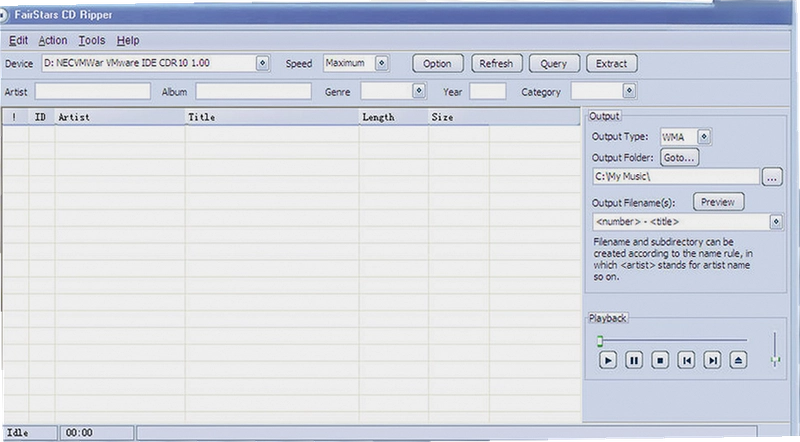The image size is (800, 442).
Task: Click the Query button
Action: pyautogui.click(x=554, y=64)
